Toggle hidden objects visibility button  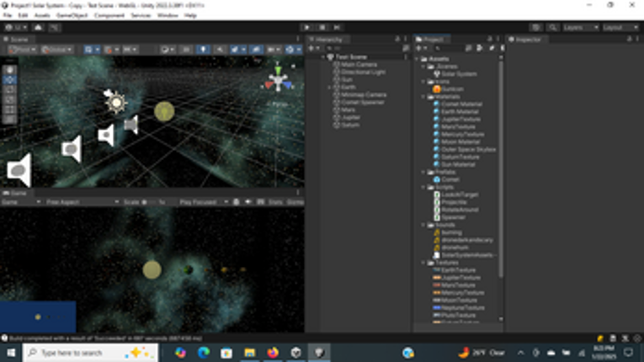pos(255,50)
